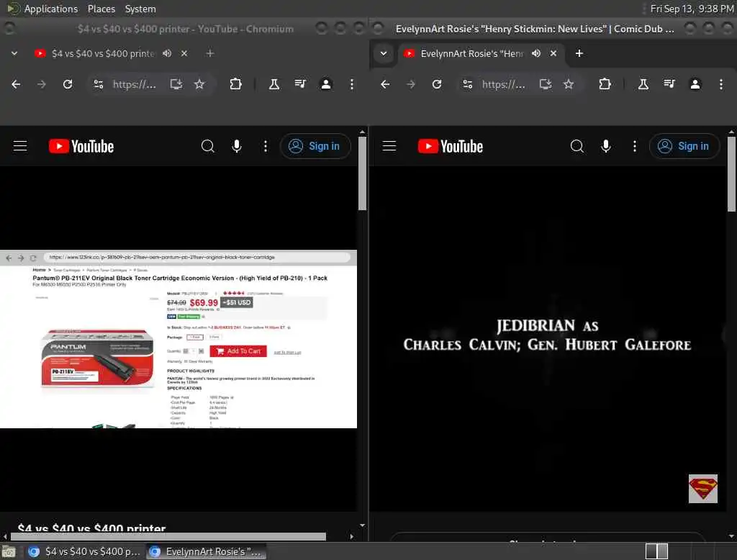Mute the $4 vs $40 printer tab

click(167, 53)
